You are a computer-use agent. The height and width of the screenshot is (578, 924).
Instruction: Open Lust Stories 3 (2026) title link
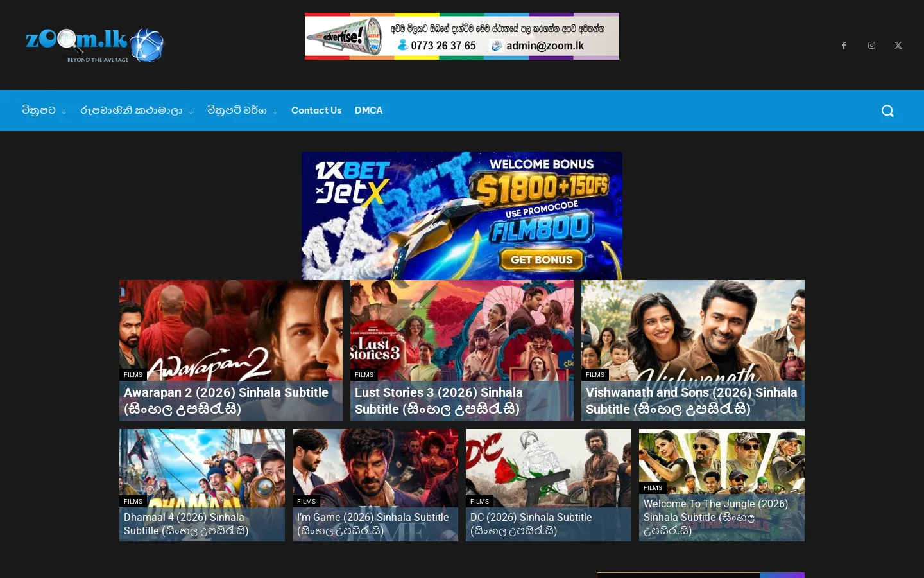click(438, 401)
